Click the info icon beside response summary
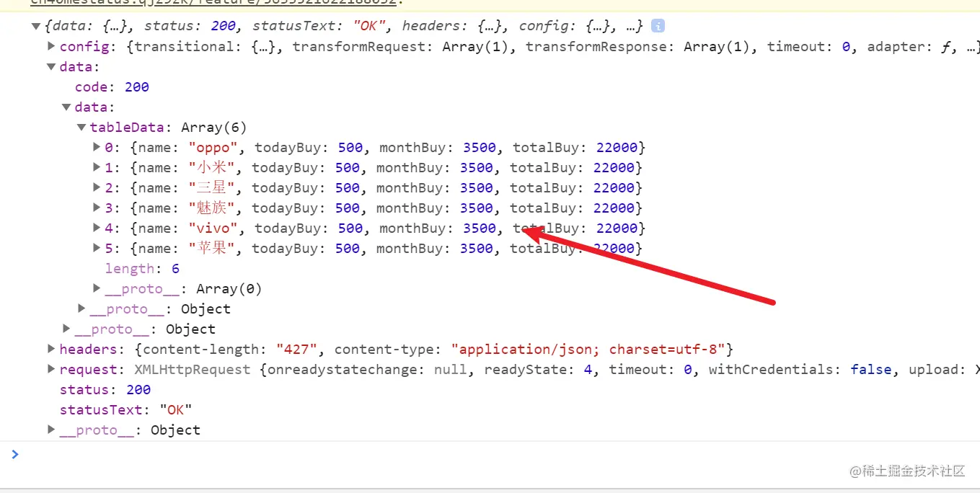The height and width of the screenshot is (493, 980). (x=658, y=26)
